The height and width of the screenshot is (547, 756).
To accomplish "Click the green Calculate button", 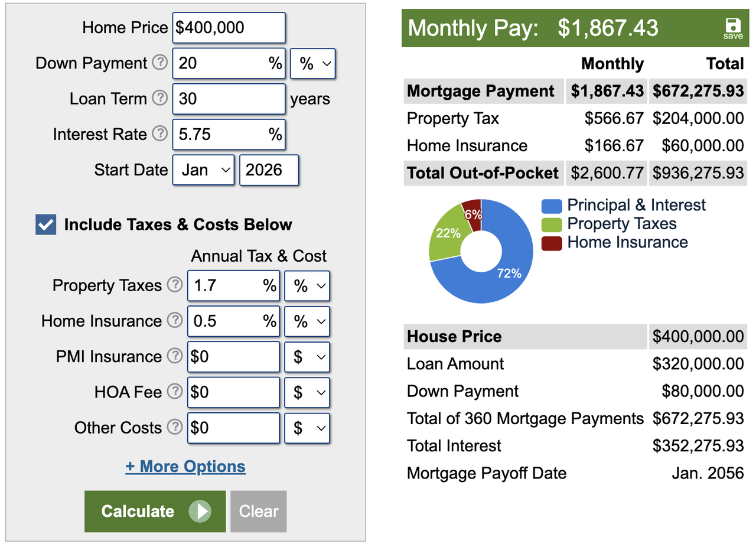I will [x=155, y=512].
